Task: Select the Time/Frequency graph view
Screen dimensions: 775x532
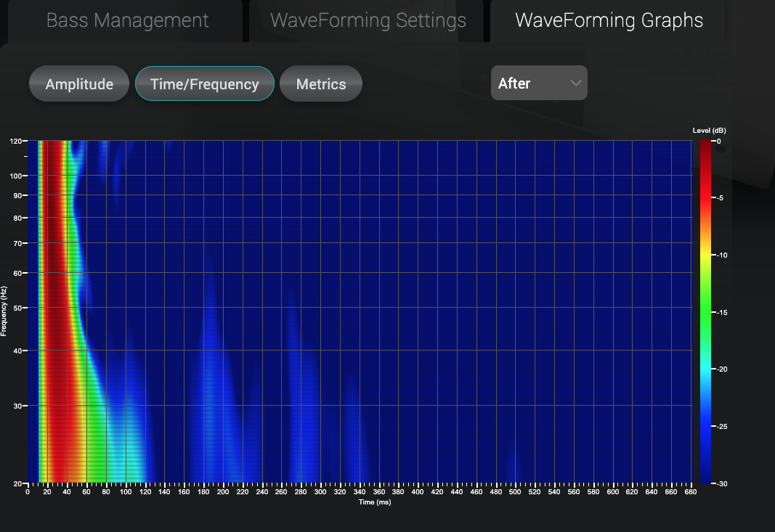Action: click(x=205, y=84)
